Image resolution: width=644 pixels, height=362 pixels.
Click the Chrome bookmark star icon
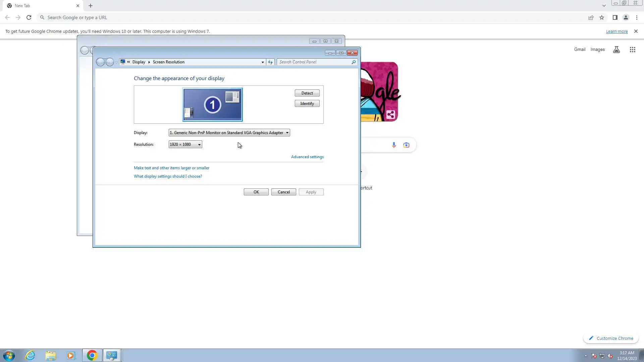click(602, 17)
